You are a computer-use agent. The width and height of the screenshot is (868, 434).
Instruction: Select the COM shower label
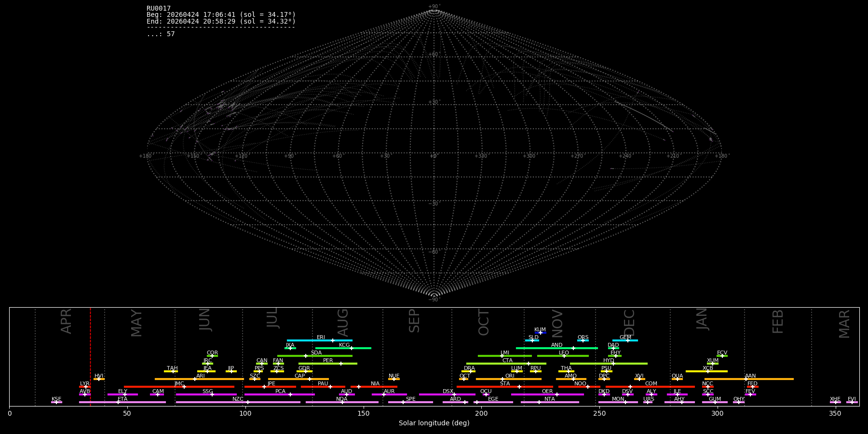651,383
